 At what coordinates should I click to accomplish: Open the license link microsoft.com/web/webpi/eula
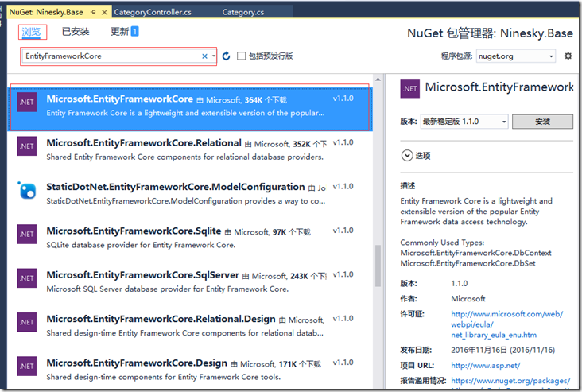pyautogui.click(x=506, y=324)
